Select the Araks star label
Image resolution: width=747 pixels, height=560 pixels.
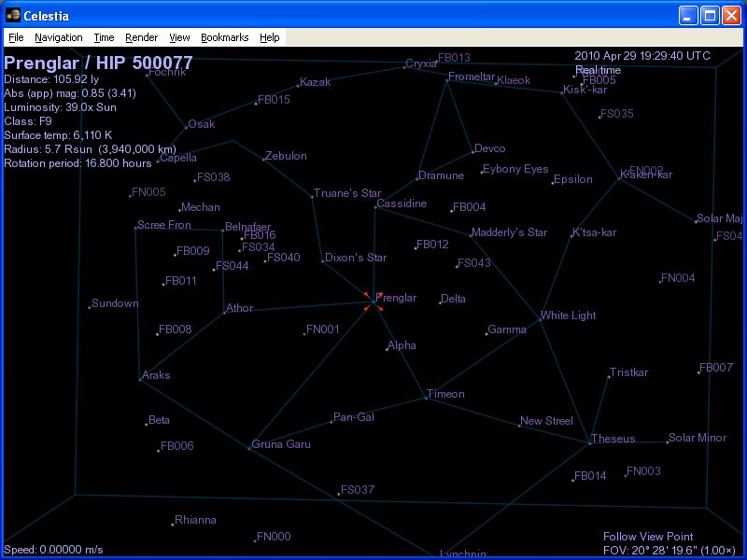tap(156, 375)
